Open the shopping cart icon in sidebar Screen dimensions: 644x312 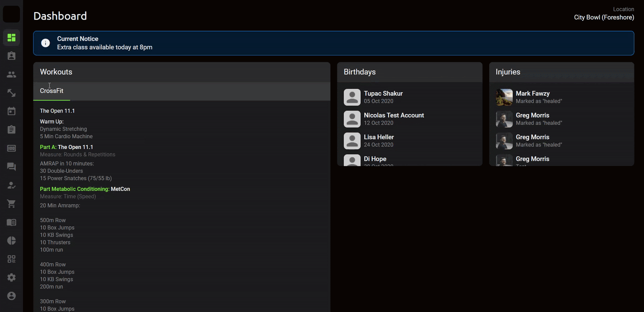pos(11,204)
